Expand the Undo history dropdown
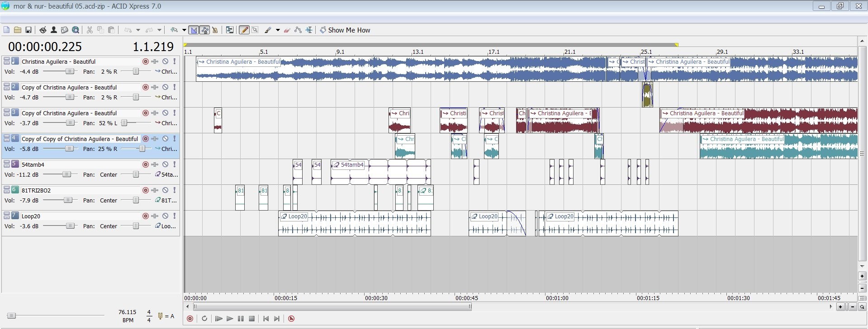 pyautogui.click(x=138, y=30)
